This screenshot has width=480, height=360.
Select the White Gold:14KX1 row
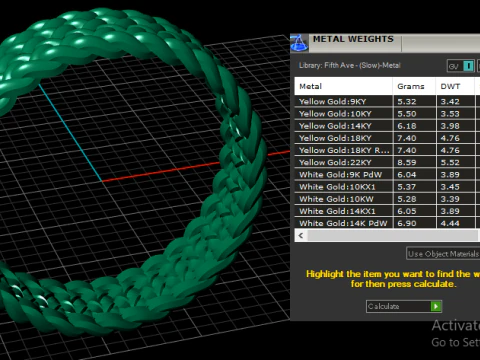tap(387, 211)
